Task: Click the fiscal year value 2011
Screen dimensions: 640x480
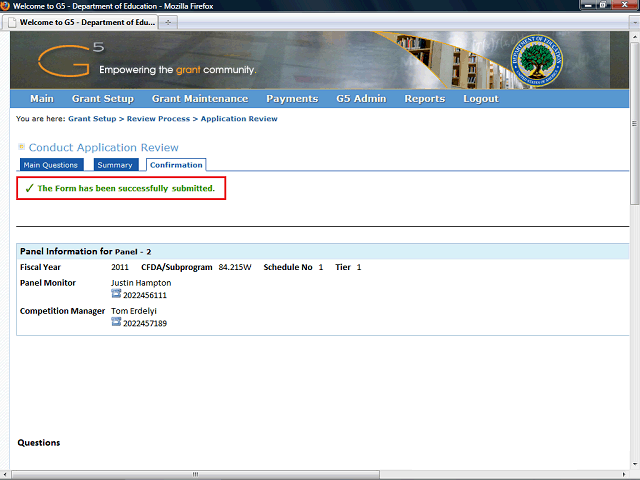Action: point(120,267)
